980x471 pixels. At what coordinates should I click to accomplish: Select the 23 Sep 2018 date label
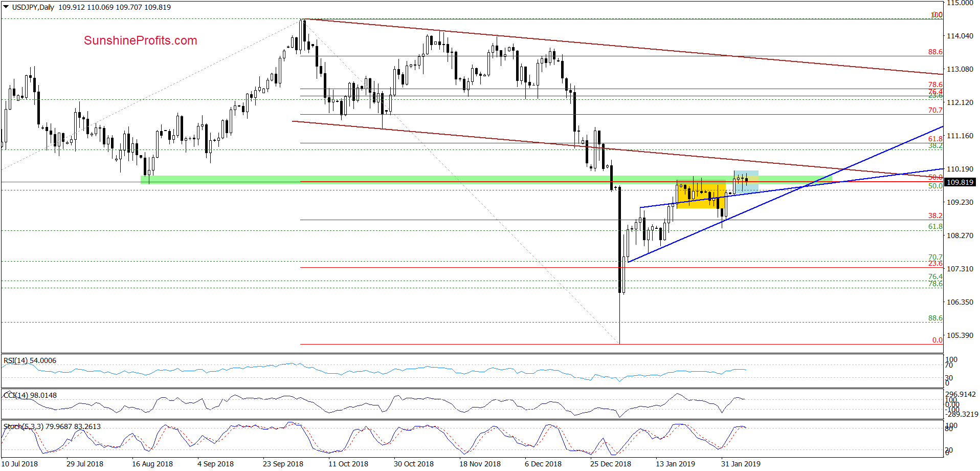click(283, 464)
